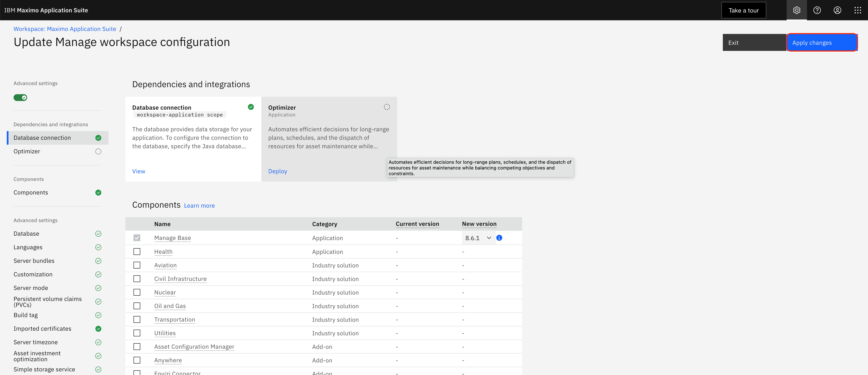Viewport: 868px width, 375px height.
Task: Open the Manage Base component link
Action: pos(172,238)
